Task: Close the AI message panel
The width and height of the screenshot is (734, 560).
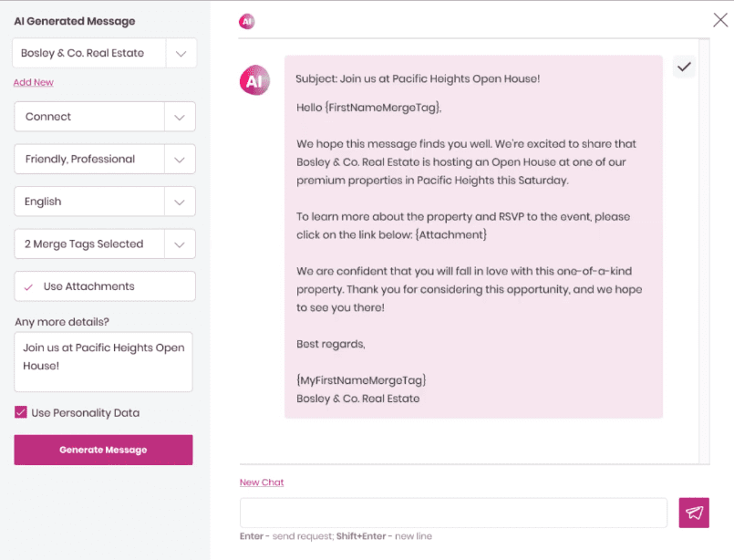Action: point(719,20)
